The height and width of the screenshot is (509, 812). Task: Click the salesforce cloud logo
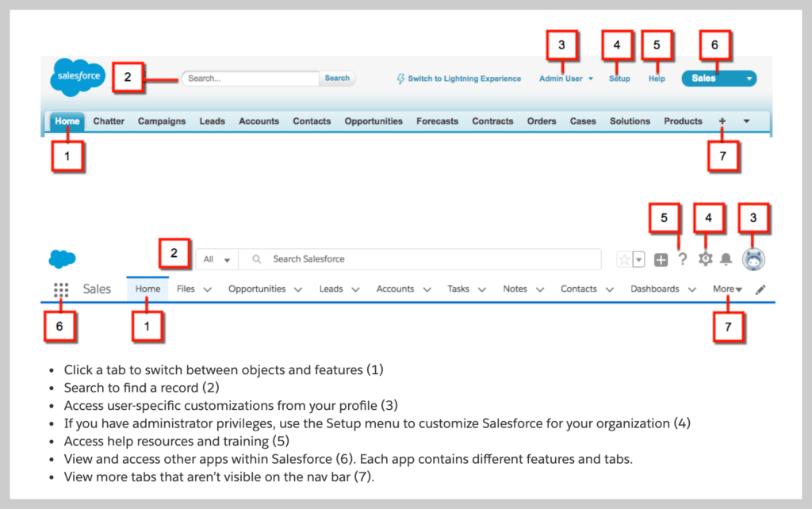pos(77,75)
